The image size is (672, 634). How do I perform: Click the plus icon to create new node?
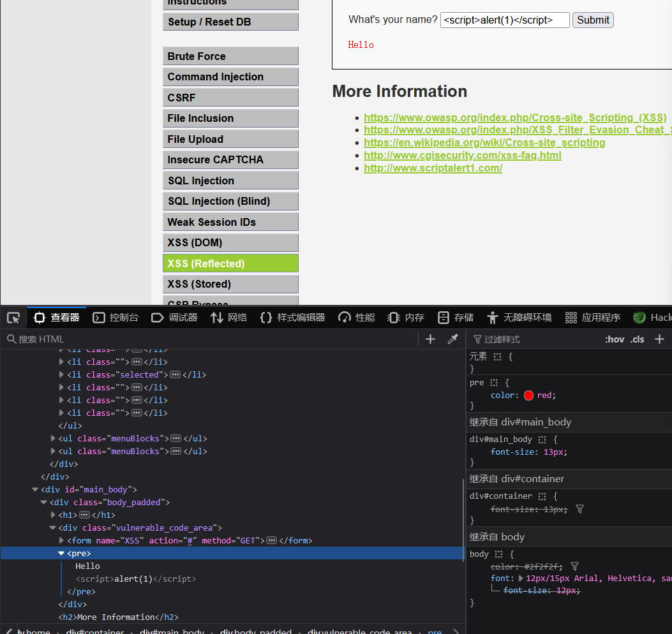(430, 339)
